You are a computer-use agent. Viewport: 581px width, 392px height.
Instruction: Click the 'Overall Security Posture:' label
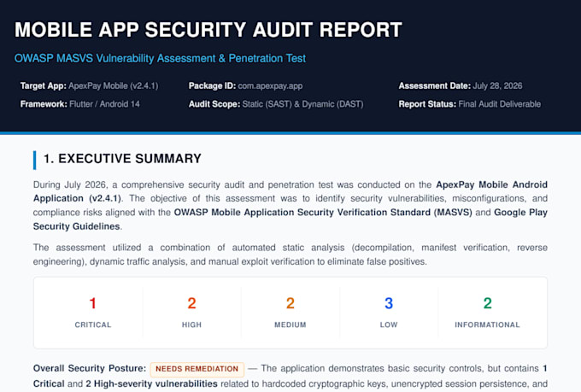(90, 368)
